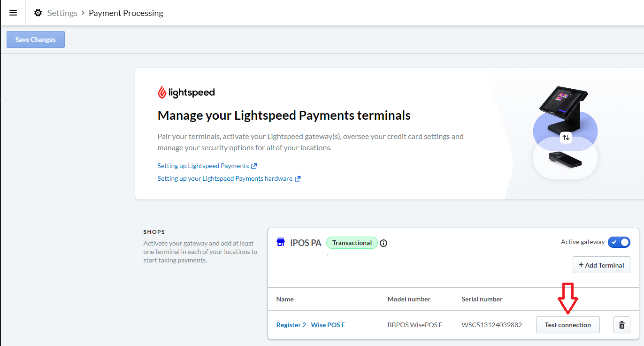Click the Save Changes button
The image size is (644, 346).
pos(36,39)
